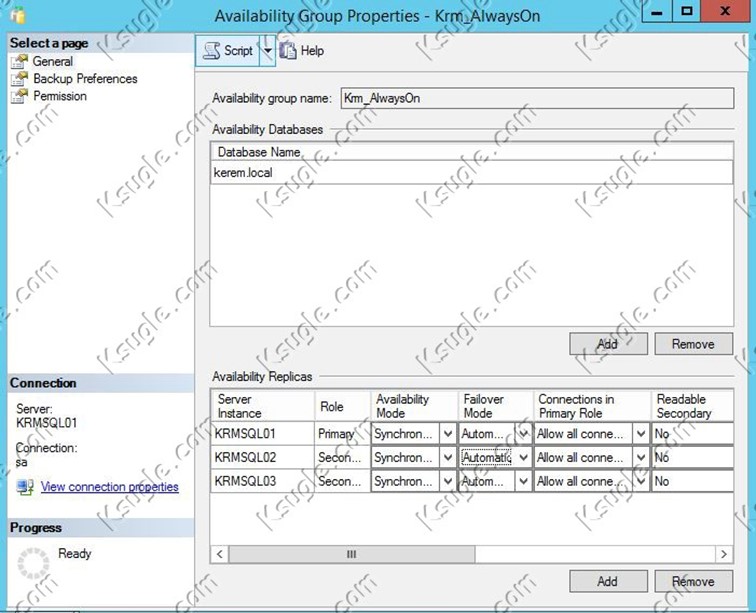Open View connection properties link
The image size is (756, 613).
pos(109,487)
